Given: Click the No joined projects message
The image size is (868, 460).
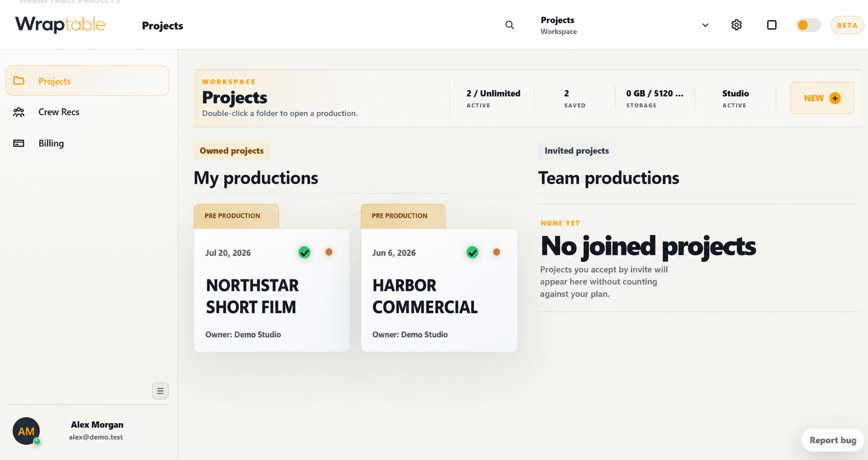Looking at the screenshot, I should 648,246.
